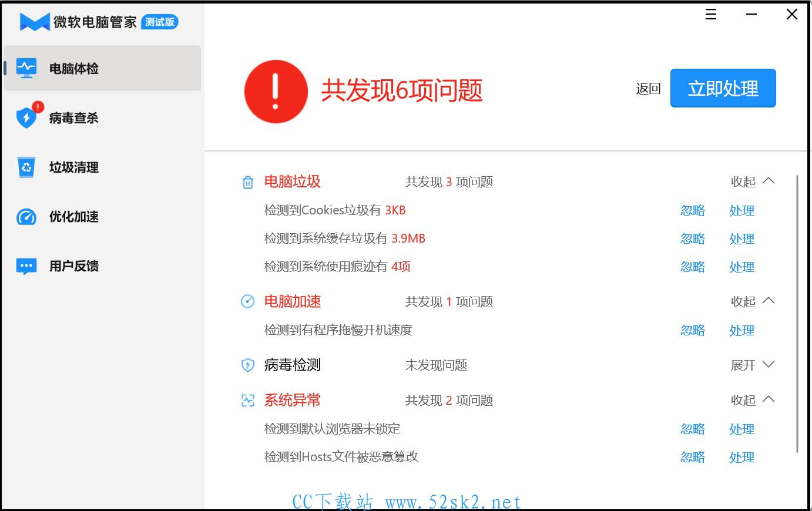Viewport: 812px width, 511px height.
Task: Click the scan icon beside 系统异常
Action: click(248, 401)
